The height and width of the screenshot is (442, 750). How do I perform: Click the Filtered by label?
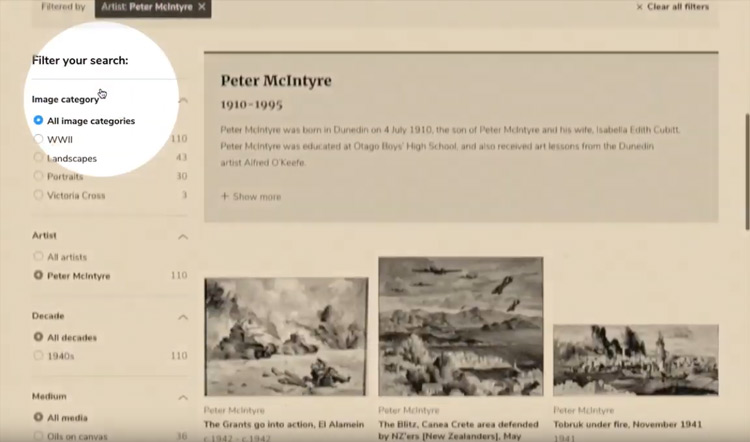pos(63,7)
